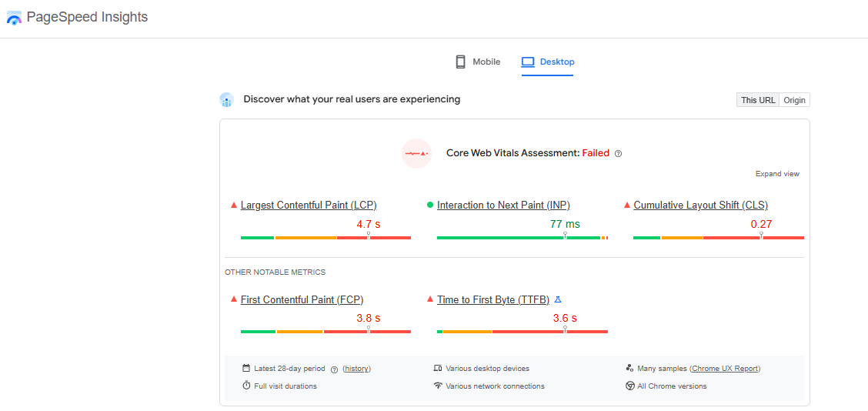Click the Core Web Vitals failed pulse icon
The image size is (868, 411).
pos(416,153)
